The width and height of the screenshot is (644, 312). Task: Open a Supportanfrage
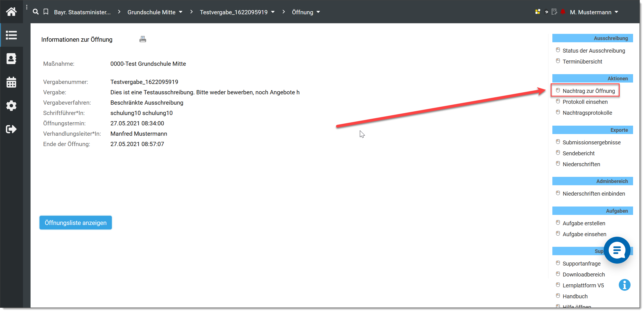tap(582, 264)
